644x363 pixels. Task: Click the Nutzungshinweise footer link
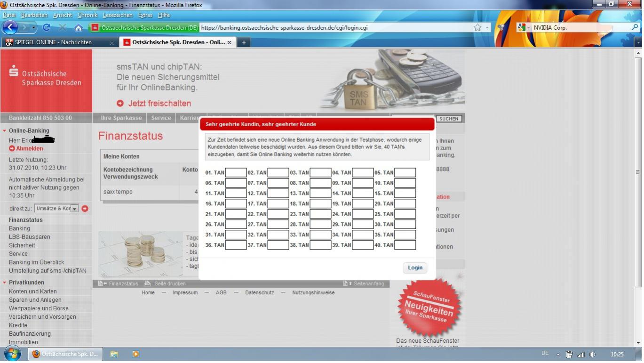313,292
